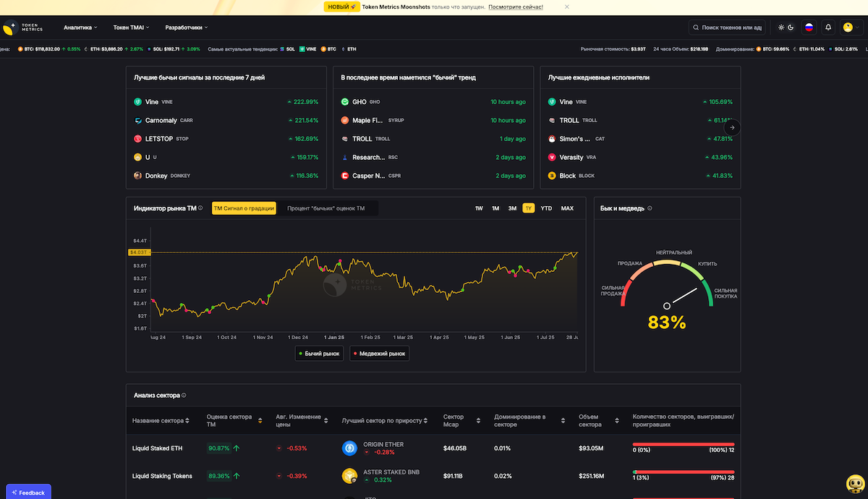868x499 pixels.
Task: Click the Посмотрите сейчас! link
Action: pos(516,7)
